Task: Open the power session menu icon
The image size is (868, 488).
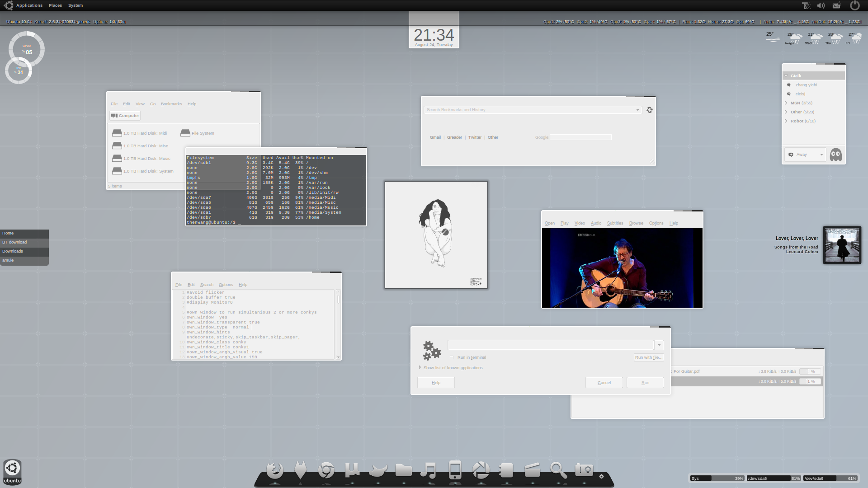Action: (x=854, y=5)
